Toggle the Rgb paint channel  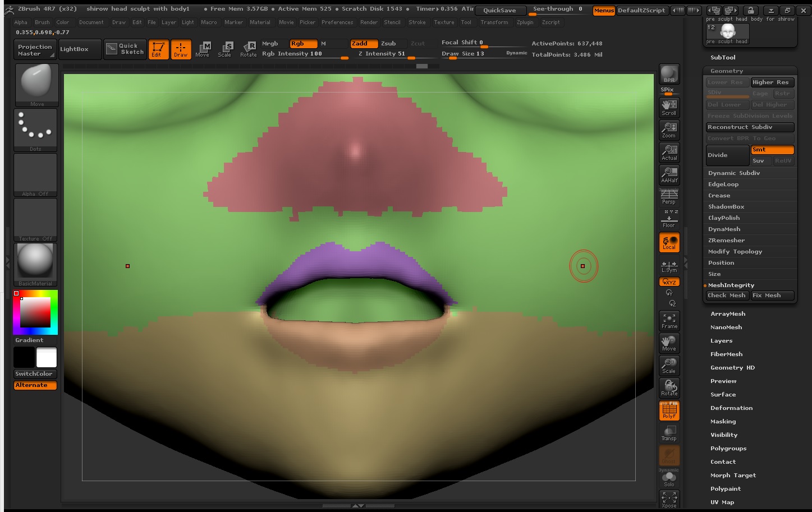click(x=304, y=44)
